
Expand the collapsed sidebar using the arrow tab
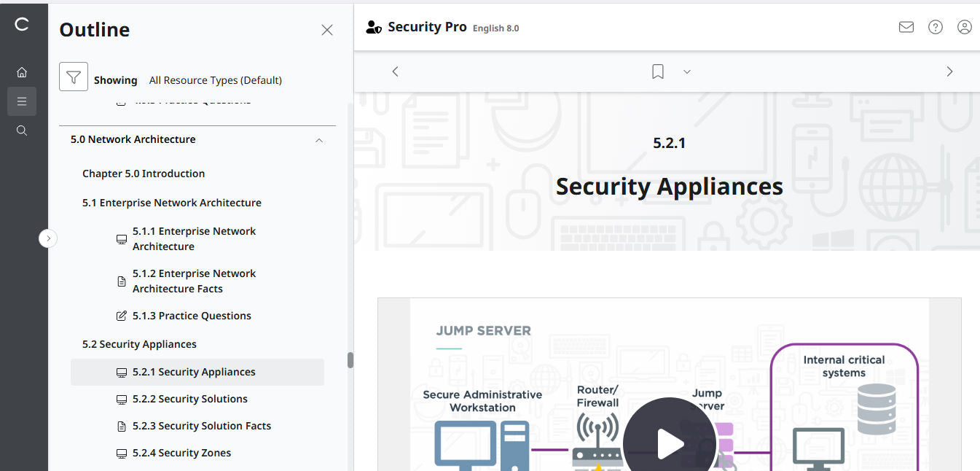[x=48, y=238]
